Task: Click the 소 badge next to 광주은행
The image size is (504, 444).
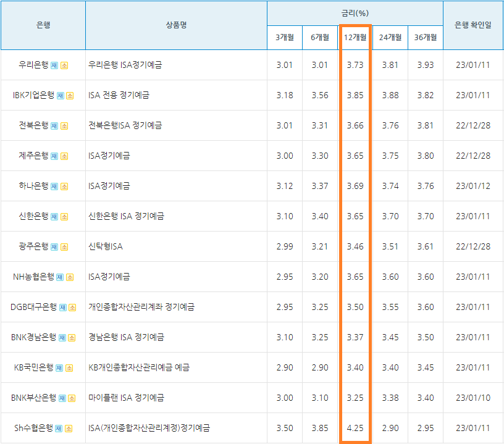Action: point(64,247)
